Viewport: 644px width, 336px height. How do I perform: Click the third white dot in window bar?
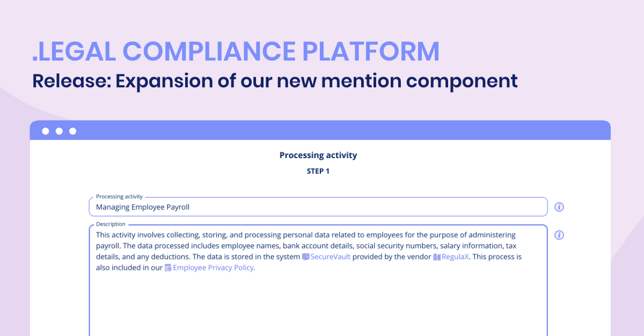[73, 131]
